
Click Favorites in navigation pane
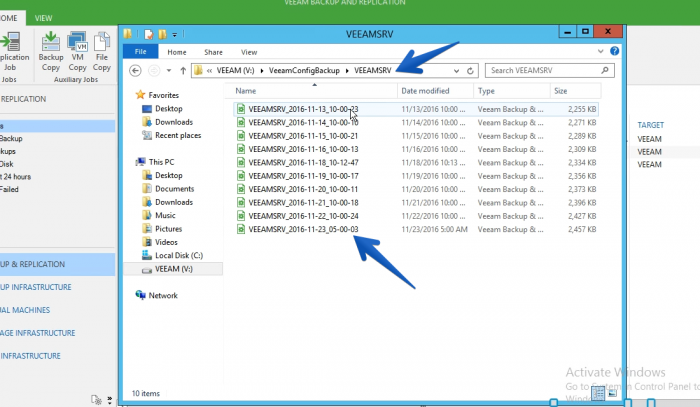[x=163, y=95]
